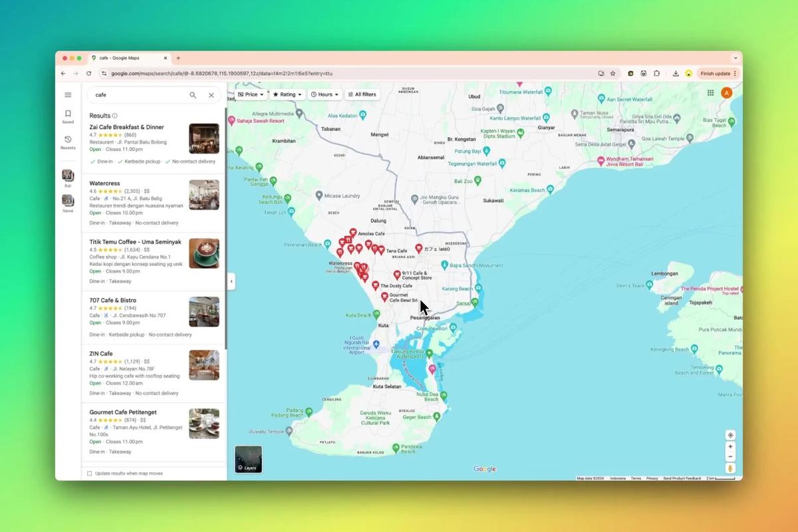Click the 9/11 Cafe & Concept Store pin
This screenshot has width=798, height=532.
click(397, 274)
